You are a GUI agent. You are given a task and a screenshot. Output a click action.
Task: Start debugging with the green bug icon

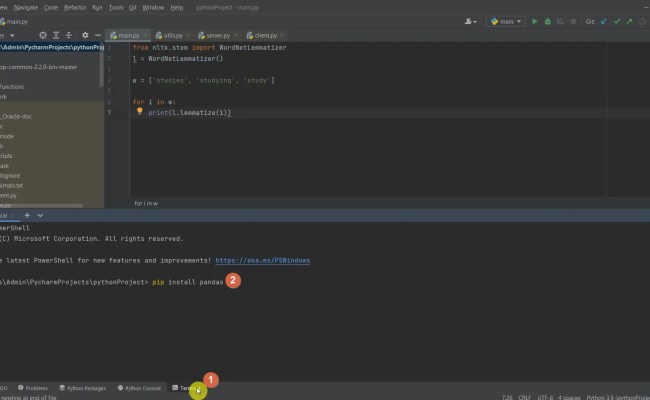coord(548,22)
